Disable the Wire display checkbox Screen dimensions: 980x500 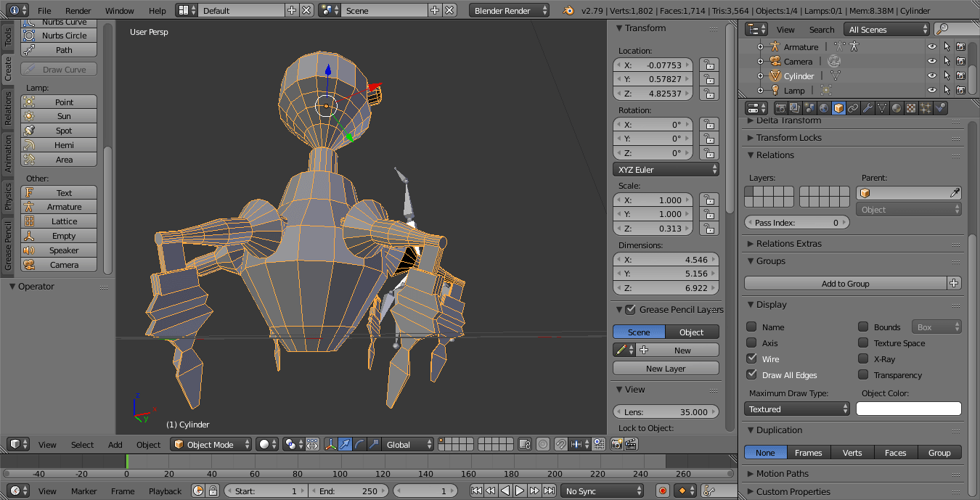(x=751, y=358)
